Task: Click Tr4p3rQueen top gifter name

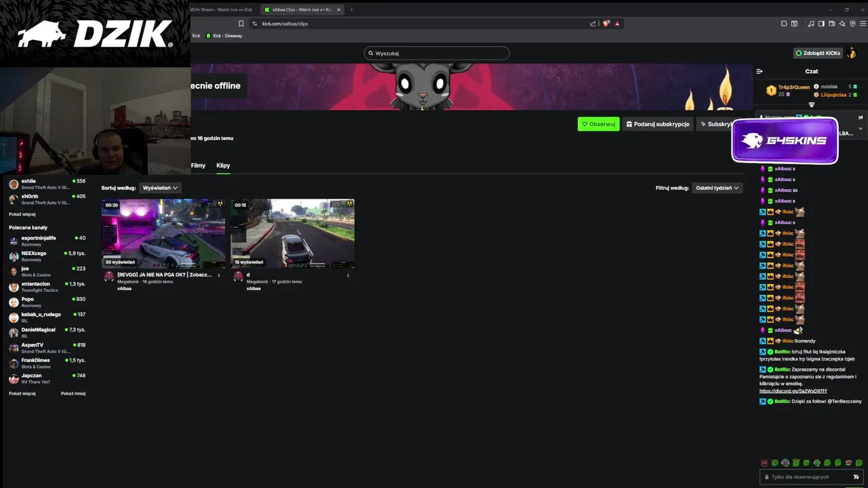Action: (794, 87)
